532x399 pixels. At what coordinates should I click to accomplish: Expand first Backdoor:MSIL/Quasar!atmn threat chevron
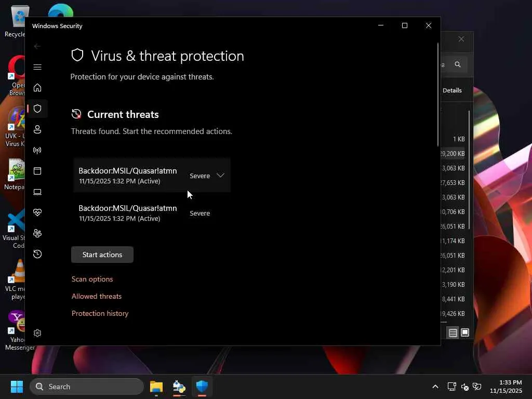click(220, 176)
